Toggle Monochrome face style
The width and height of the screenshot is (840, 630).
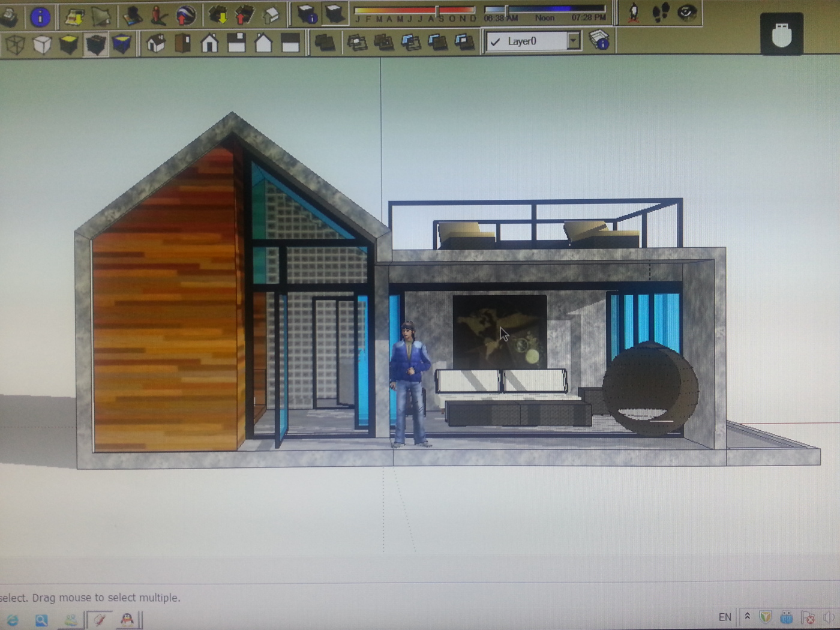122,44
